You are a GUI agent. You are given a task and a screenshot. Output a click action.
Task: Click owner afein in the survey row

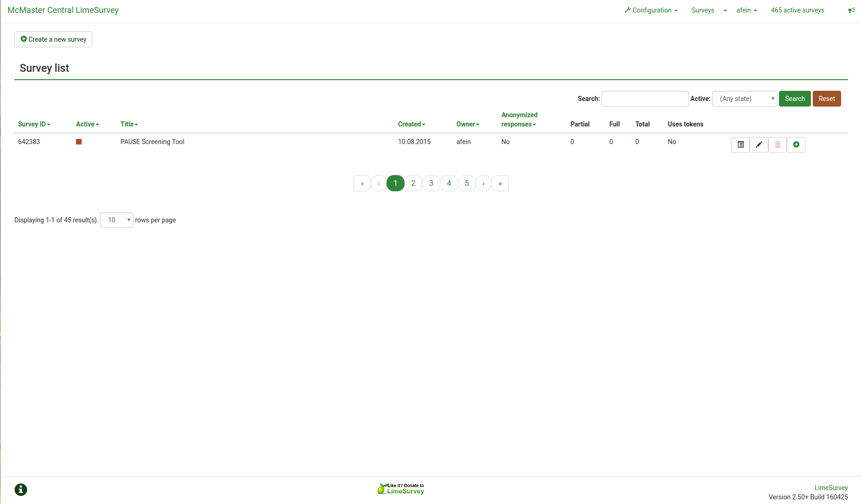tap(463, 142)
